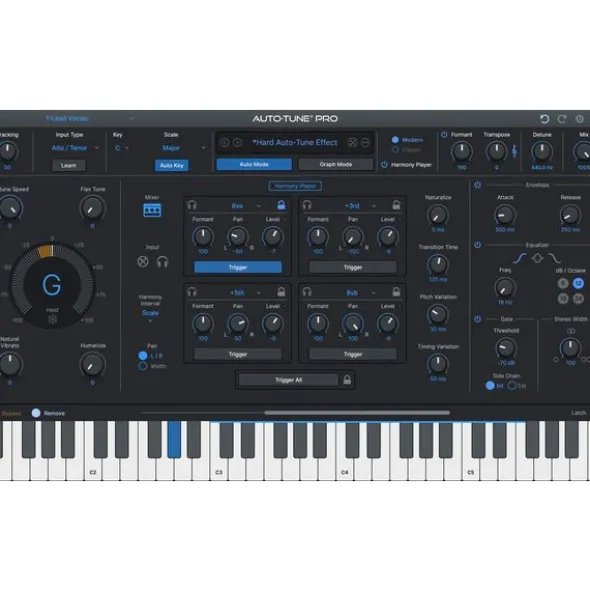Click Trigger for the 8vb voice
The width and height of the screenshot is (590, 591).
(353, 354)
